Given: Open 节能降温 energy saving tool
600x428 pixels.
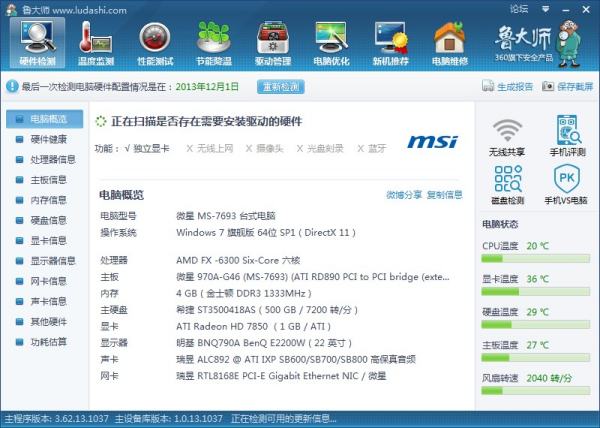Looking at the screenshot, I should 214,43.
